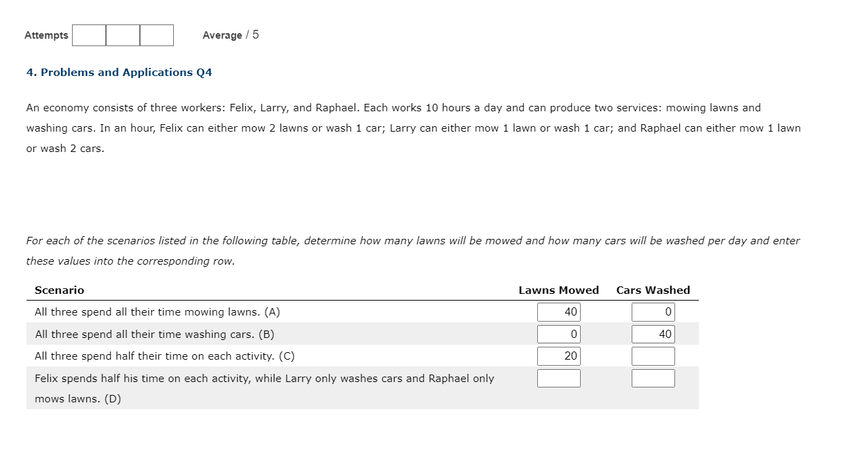The width and height of the screenshot is (868, 456).
Task: Click the empty Cars Washed field for scenario C
Action: click(653, 356)
